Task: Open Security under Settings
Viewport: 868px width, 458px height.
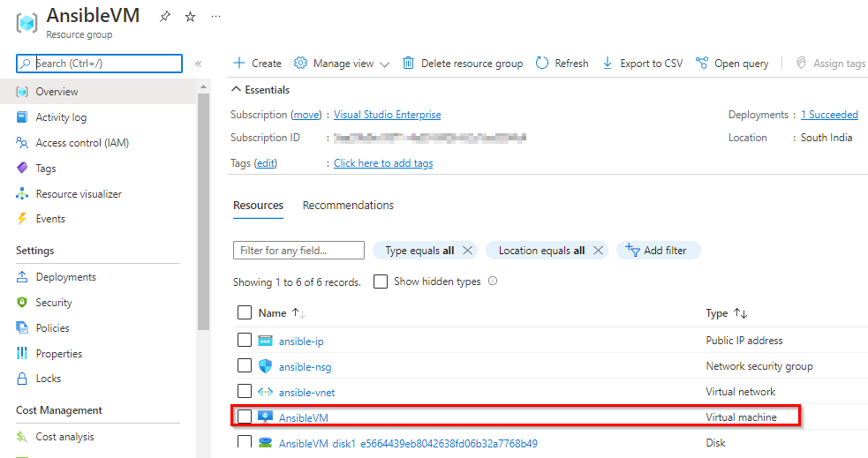Action: point(53,303)
